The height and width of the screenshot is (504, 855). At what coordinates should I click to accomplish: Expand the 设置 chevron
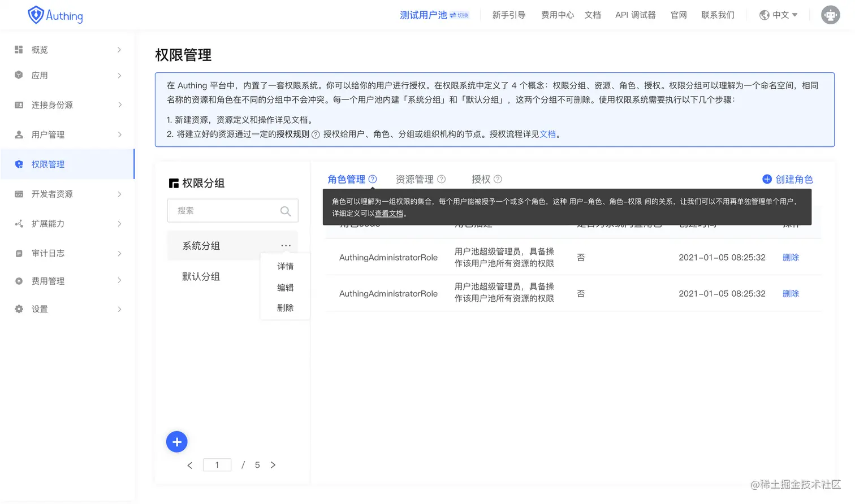119,309
